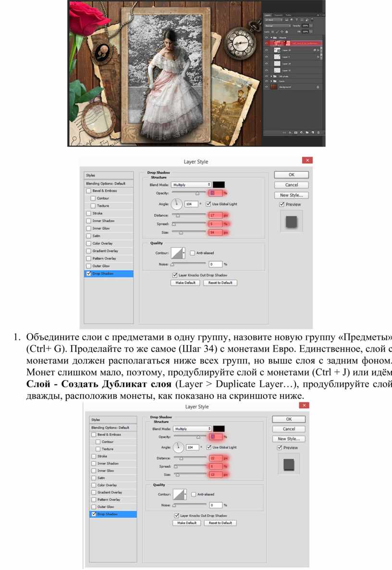Image resolution: width=392 pixels, height=570 pixels.
Task: Open the Layers panel flyout menu
Action: pyautogui.click(x=323, y=15)
